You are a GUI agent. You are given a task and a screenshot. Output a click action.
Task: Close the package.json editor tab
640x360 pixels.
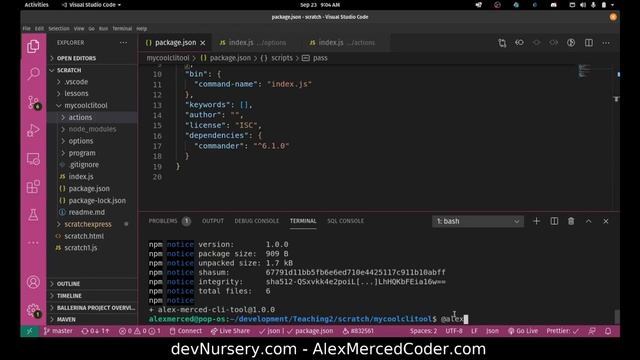(x=203, y=42)
